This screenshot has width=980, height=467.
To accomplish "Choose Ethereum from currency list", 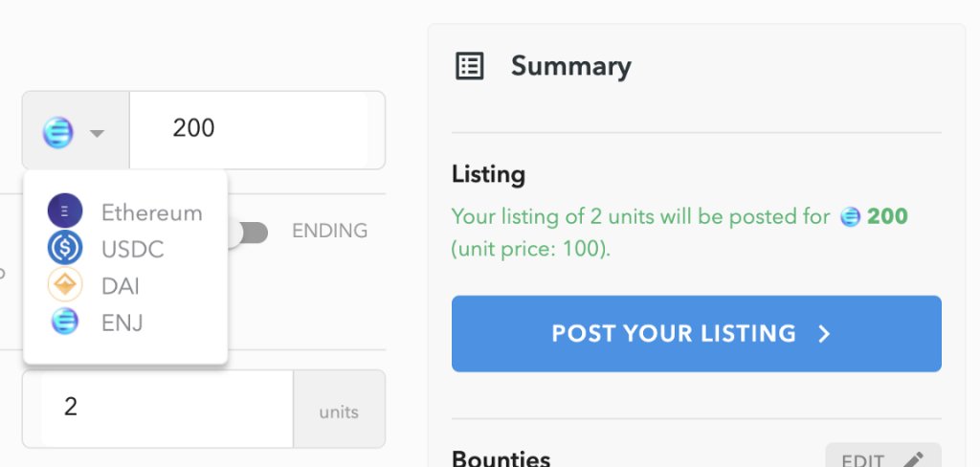I will click(151, 212).
